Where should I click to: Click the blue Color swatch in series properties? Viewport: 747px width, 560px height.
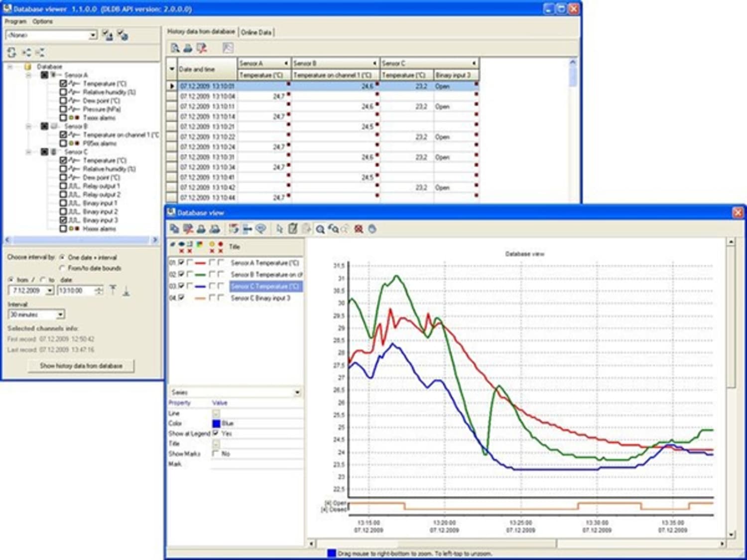215,423
